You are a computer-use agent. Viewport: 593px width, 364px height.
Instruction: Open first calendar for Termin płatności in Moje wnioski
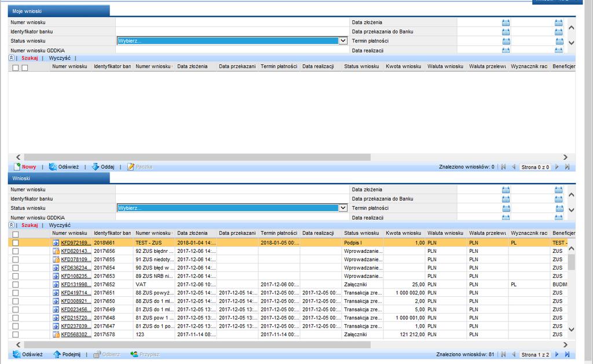pos(506,41)
